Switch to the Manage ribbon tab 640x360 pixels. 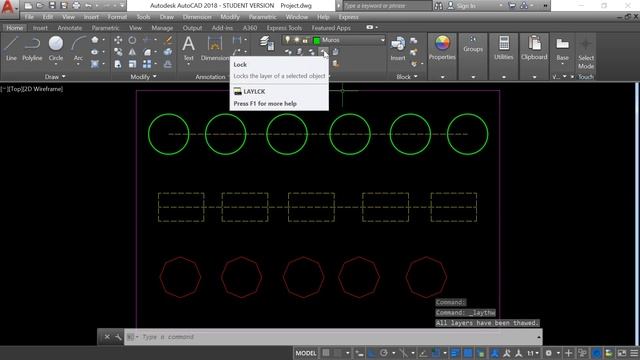pyautogui.click(x=162, y=28)
